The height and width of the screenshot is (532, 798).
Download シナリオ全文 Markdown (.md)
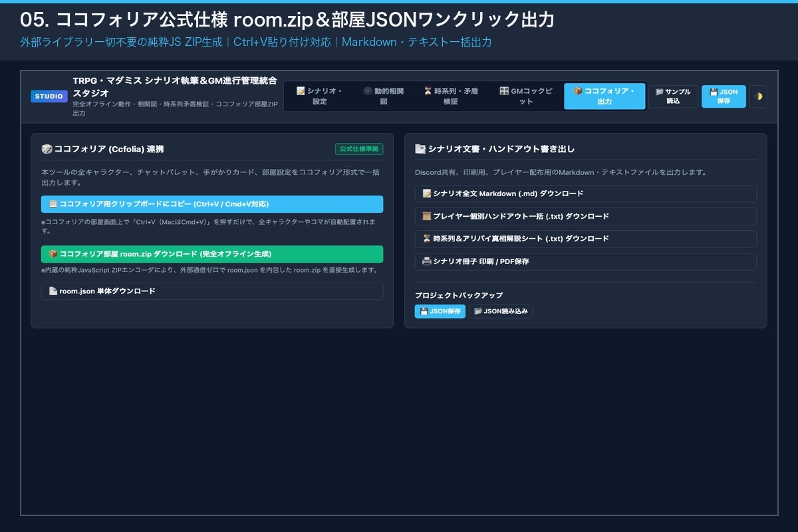click(585, 194)
